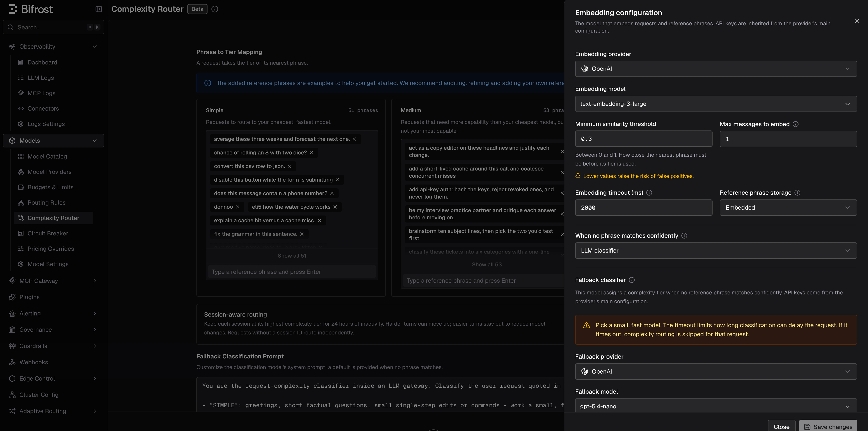The width and height of the screenshot is (868, 431).
Task: Click the Save changes button
Action: (828, 426)
